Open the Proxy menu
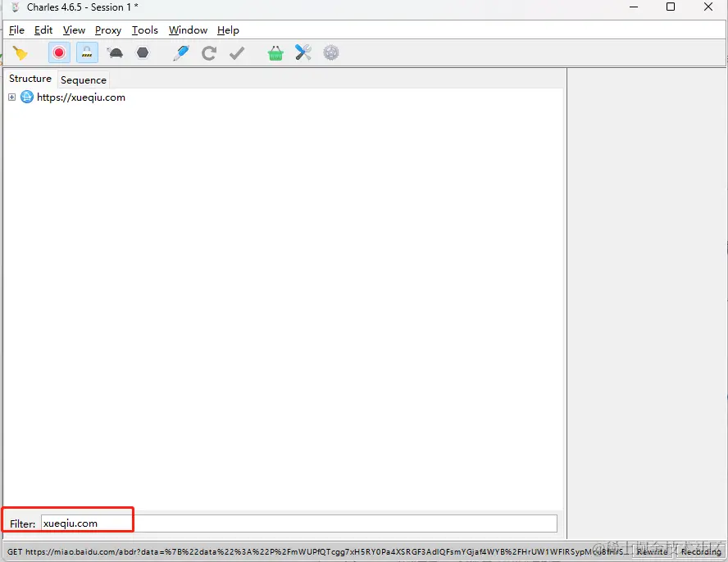The image size is (728, 562). point(108,30)
